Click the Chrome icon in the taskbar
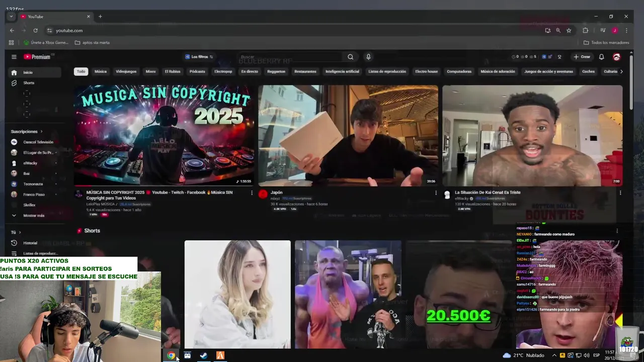This screenshot has width=644, height=362. pyautogui.click(x=171, y=355)
